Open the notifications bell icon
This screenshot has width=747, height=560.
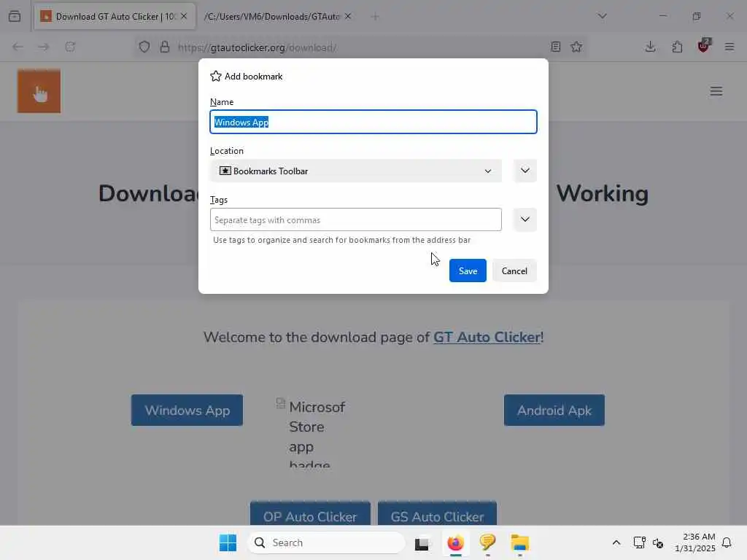pyautogui.click(x=727, y=542)
